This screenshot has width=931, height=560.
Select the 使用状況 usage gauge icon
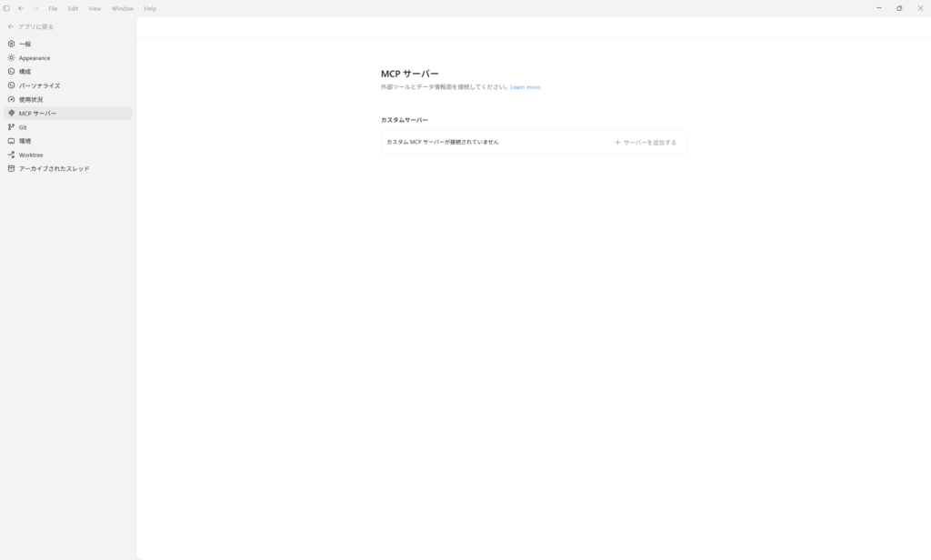[11, 99]
